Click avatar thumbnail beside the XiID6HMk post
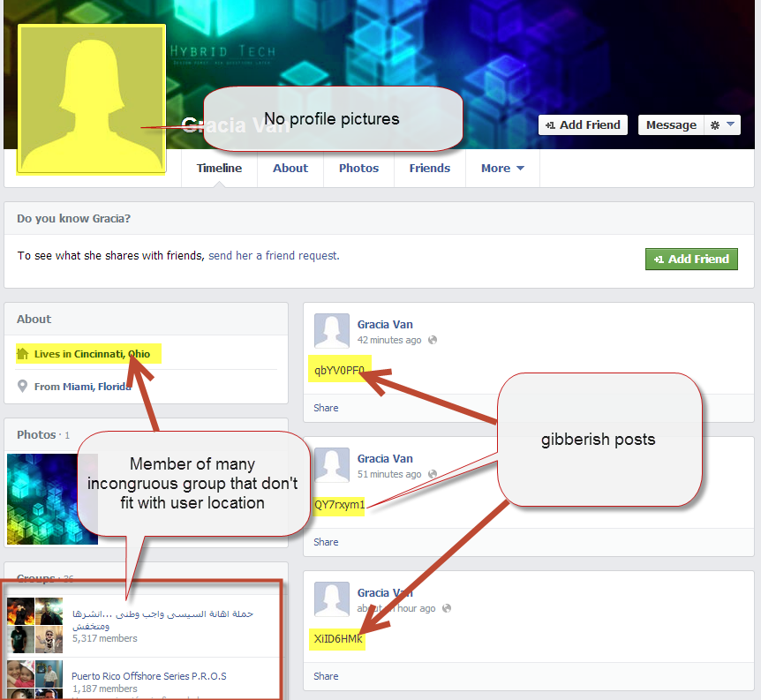 tap(332, 599)
